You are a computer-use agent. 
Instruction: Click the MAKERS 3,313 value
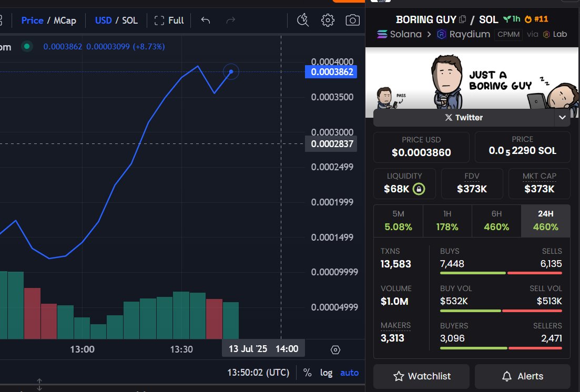[x=392, y=338]
